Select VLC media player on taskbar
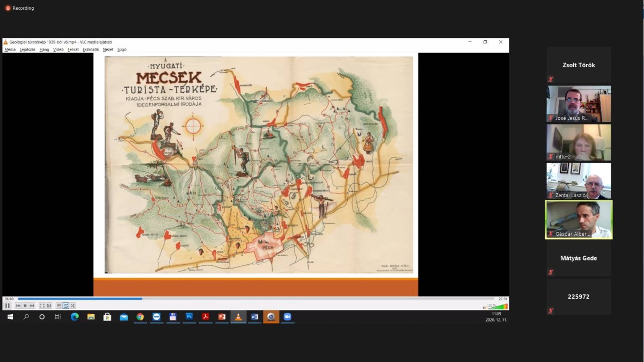Viewport: 644px width, 362px height. click(x=238, y=317)
